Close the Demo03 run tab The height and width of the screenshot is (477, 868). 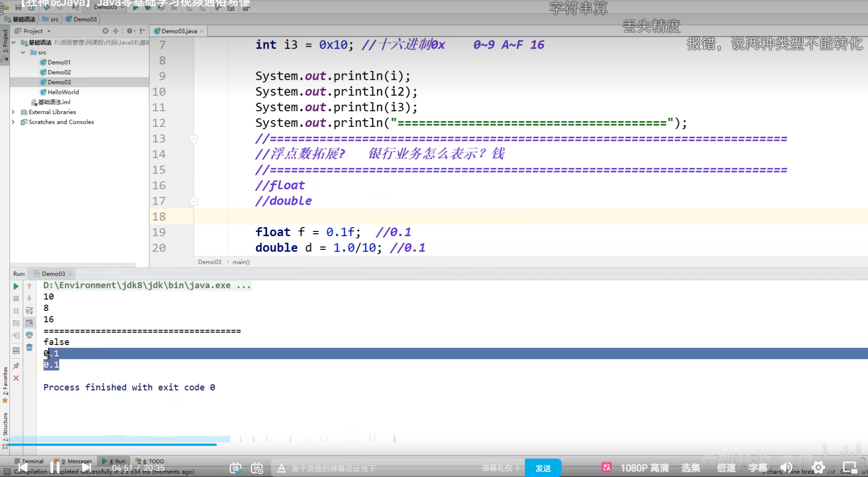click(x=70, y=274)
